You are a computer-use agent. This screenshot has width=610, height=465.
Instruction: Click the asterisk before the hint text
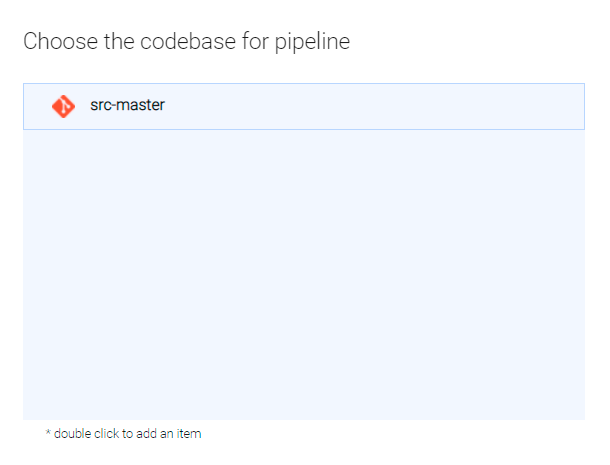48,434
